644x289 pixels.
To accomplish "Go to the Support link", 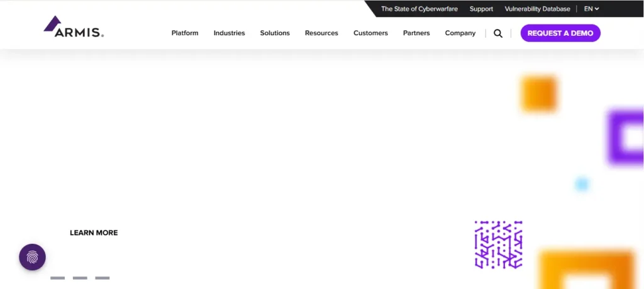I will pos(481,9).
